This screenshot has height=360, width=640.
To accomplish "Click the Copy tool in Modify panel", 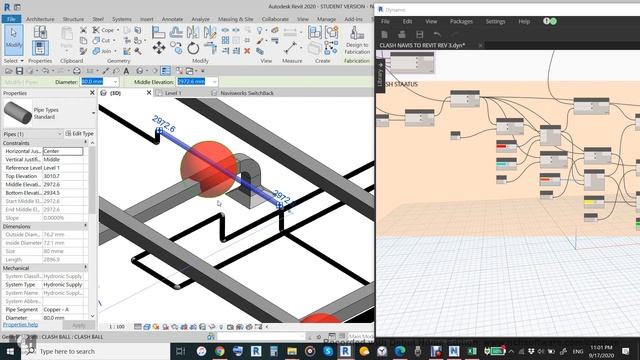I will [x=176, y=48].
